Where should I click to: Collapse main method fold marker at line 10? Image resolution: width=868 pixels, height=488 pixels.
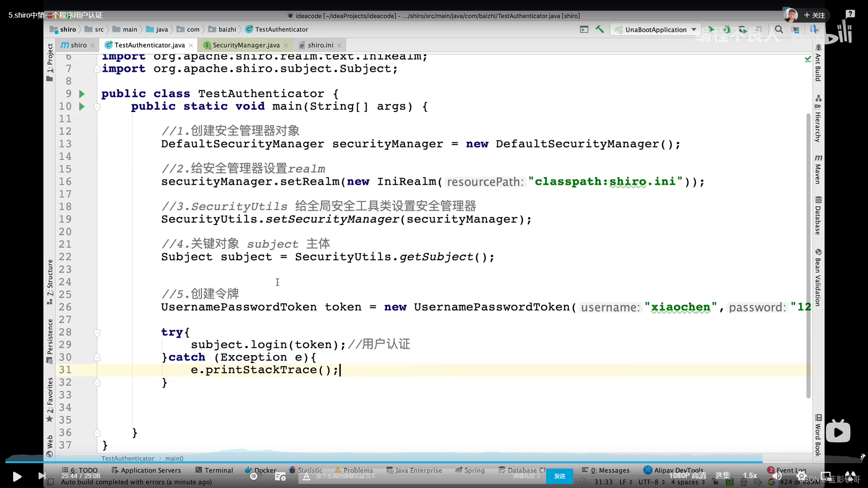97,107
